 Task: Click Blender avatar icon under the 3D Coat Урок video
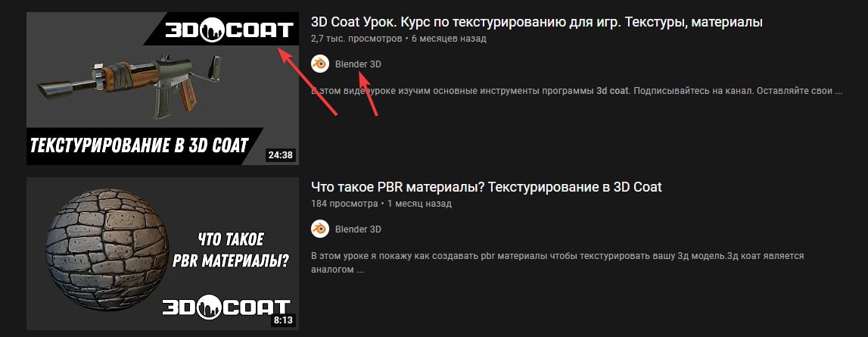tap(320, 64)
